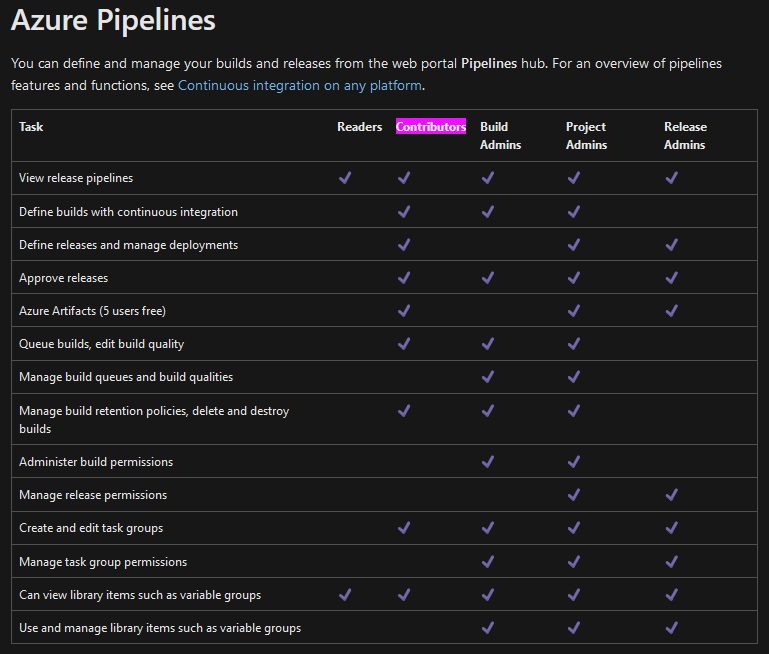Open the Continuous integration on any platform link
This screenshot has height=654, width=769.
click(x=300, y=85)
